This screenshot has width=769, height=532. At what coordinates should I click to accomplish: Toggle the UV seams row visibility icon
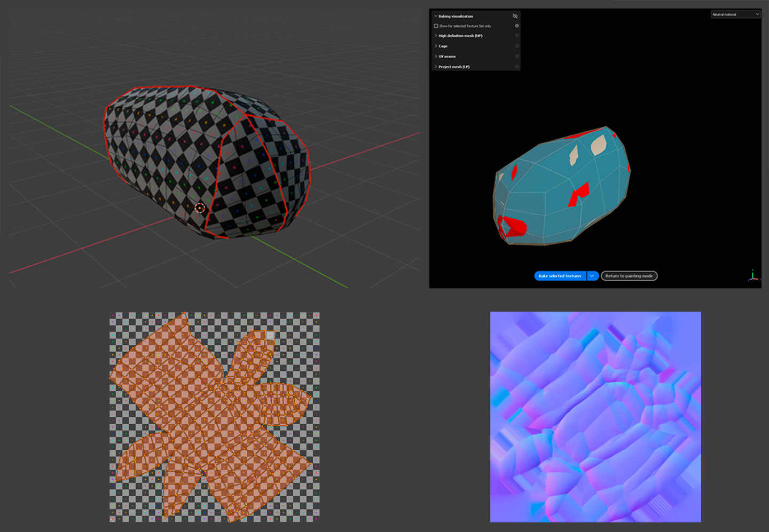pyautogui.click(x=516, y=56)
